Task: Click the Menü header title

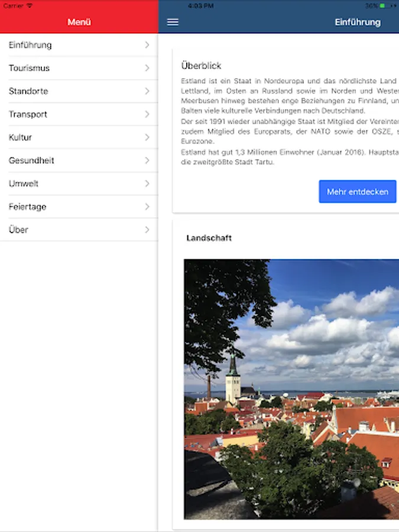Action: 79,22
